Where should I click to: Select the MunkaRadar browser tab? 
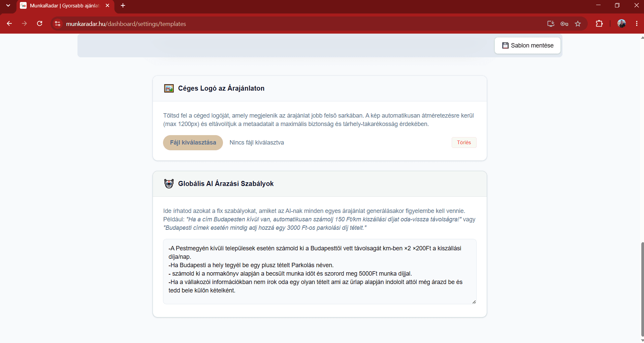tap(65, 6)
